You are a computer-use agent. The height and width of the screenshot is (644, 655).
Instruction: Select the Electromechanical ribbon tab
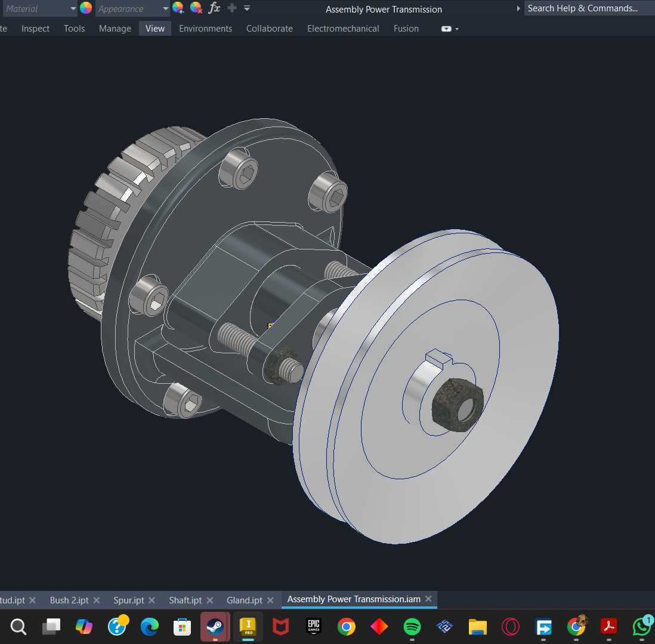(x=343, y=29)
